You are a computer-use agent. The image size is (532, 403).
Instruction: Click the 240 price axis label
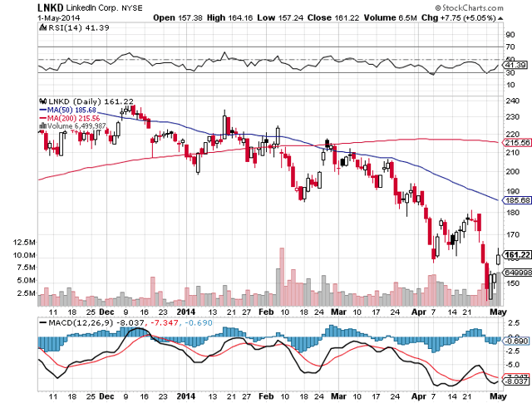(x=512, y=101)
